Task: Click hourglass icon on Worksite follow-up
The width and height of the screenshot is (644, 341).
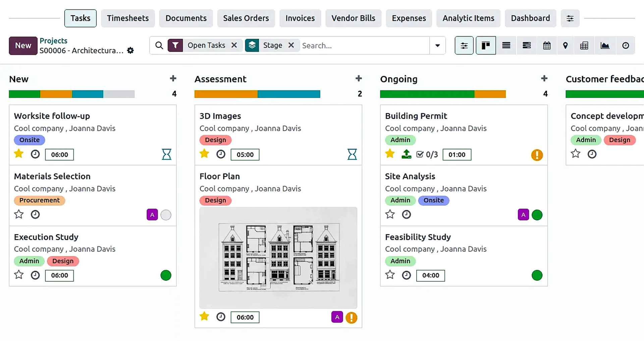Action: [x=166, y=154]
